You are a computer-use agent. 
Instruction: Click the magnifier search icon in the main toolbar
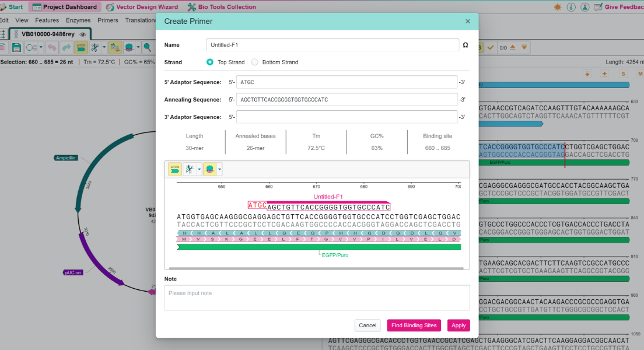[x=147, y=48]
